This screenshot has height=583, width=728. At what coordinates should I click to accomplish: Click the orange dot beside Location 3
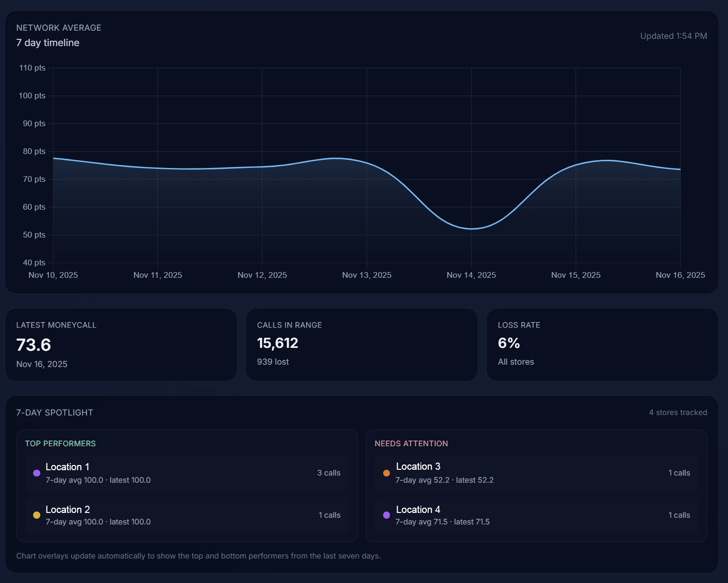[x=387, y=473]
